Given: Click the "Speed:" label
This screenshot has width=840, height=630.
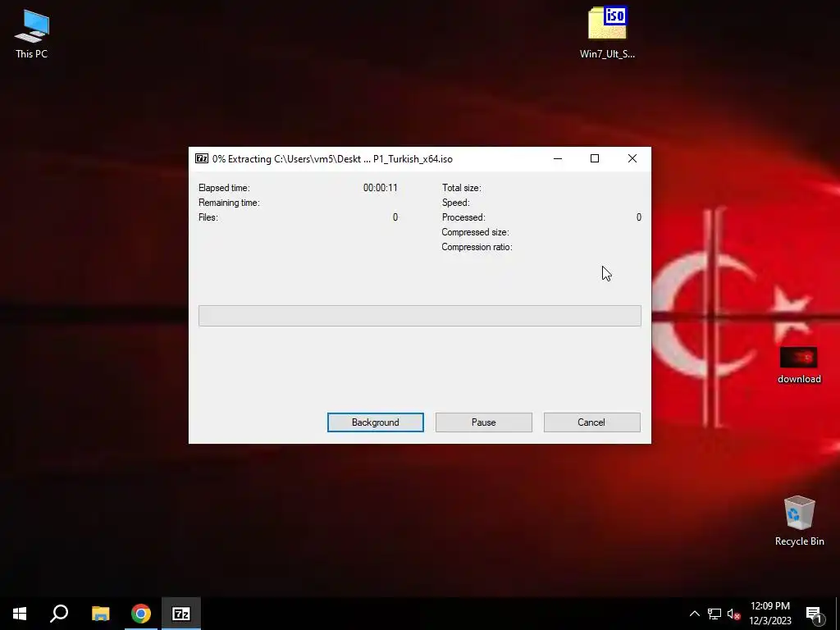Looking at the screenshot, I should coord(455,203).
